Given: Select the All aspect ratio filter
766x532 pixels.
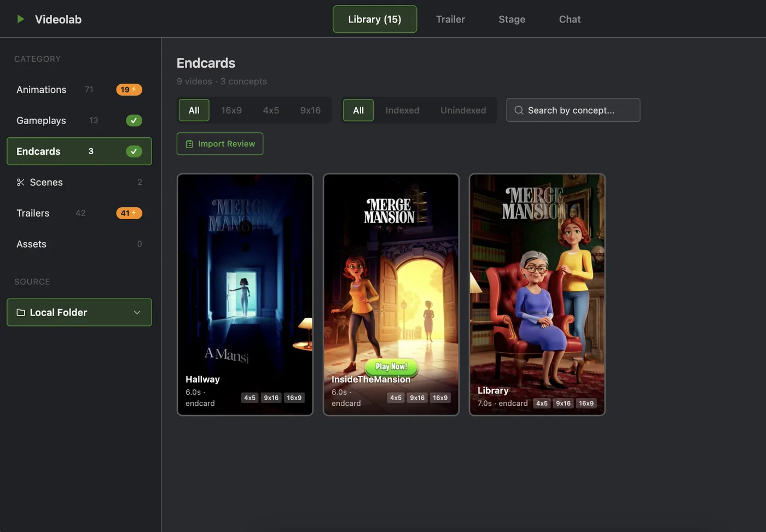Looking at the screenshot, I should pos(194,110).
